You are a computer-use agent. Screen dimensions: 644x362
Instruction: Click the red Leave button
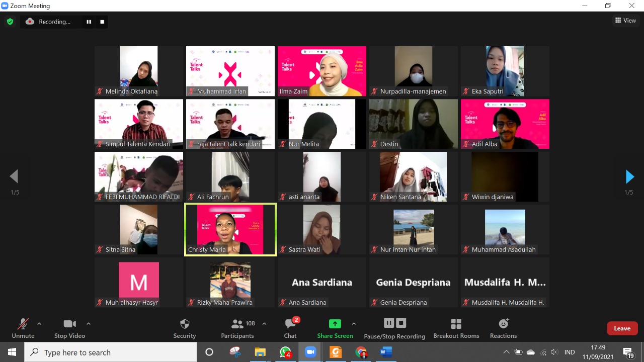(x=622, y=328)
